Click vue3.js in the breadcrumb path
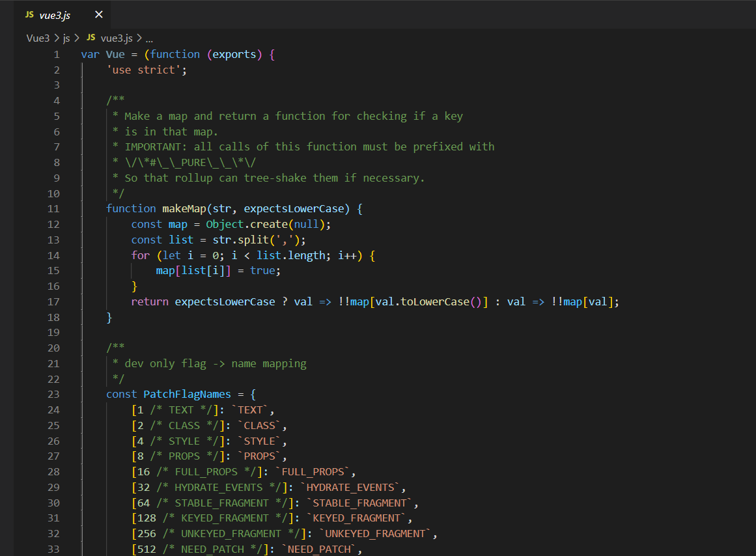The width and height of the screenshot is (756, 556). 117,38
